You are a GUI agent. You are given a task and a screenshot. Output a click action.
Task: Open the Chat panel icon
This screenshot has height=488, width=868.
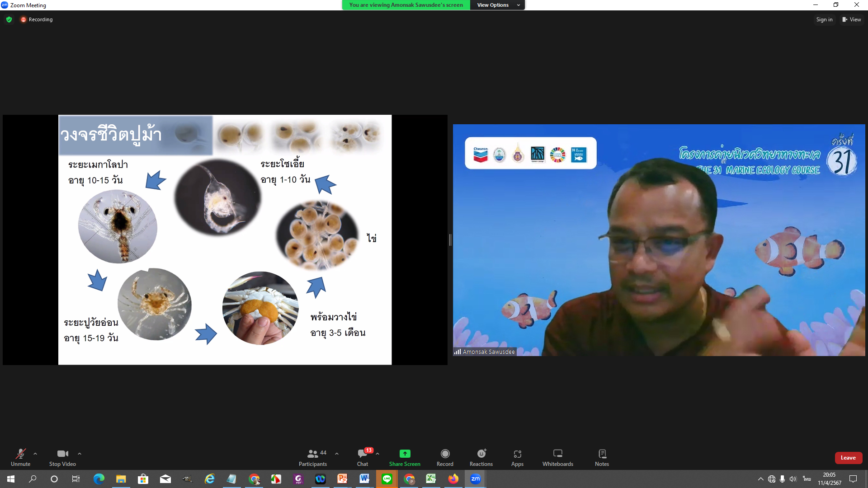362,454
